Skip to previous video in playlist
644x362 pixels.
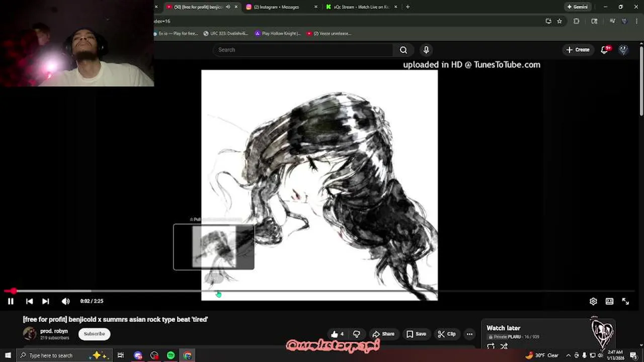coord(29,301)
